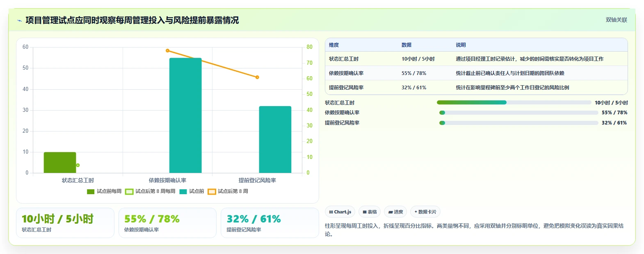The width and height of the screenshot is (644, 254).
Task: Click the 提前登记风险率 progress bar
Action: [x=519, y=123]
